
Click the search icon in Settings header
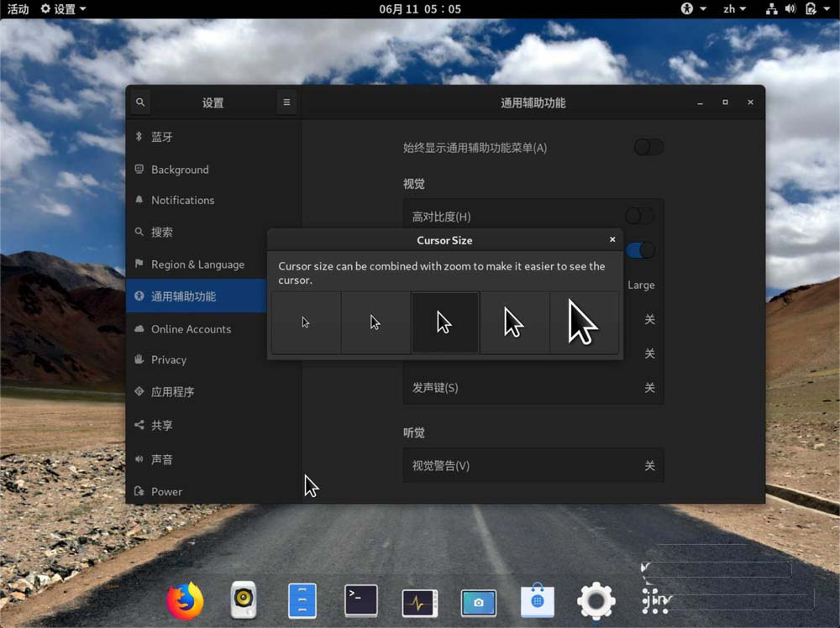pos(140,102)
